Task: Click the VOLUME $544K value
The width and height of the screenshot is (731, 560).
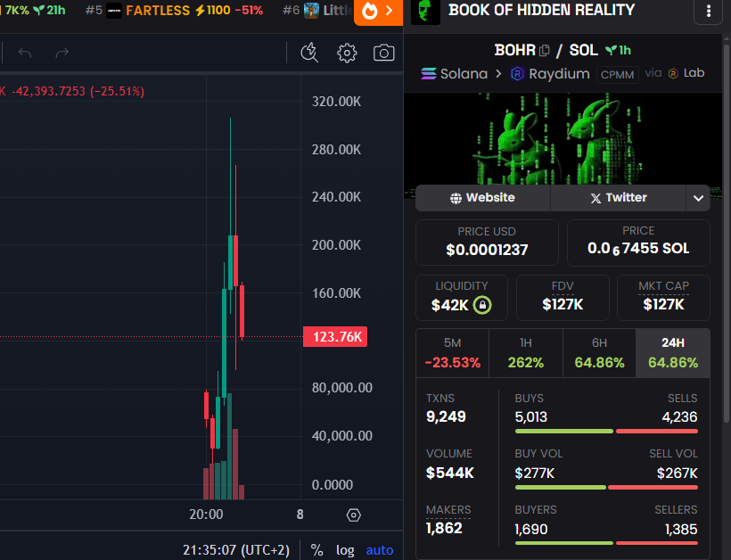Action: pyautogui.click(x=450, y=473)
